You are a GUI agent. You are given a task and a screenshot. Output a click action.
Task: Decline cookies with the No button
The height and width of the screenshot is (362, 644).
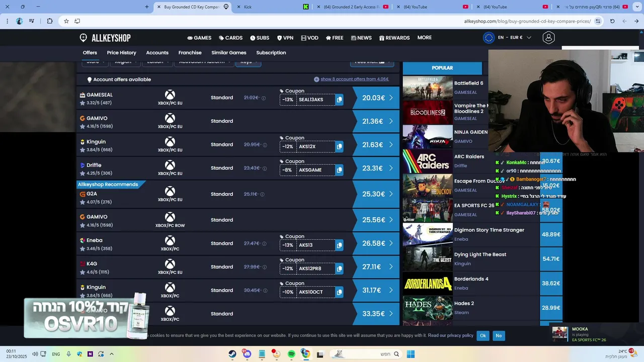499,335
